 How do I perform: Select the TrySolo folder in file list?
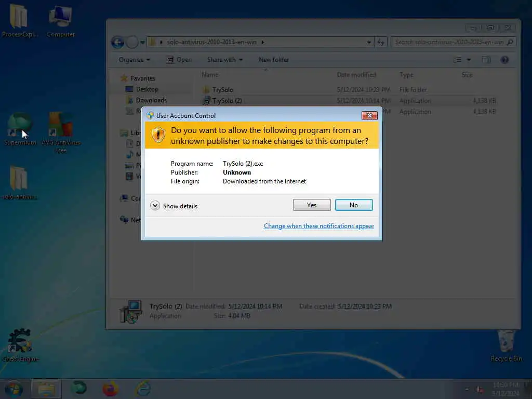(222, 90)
